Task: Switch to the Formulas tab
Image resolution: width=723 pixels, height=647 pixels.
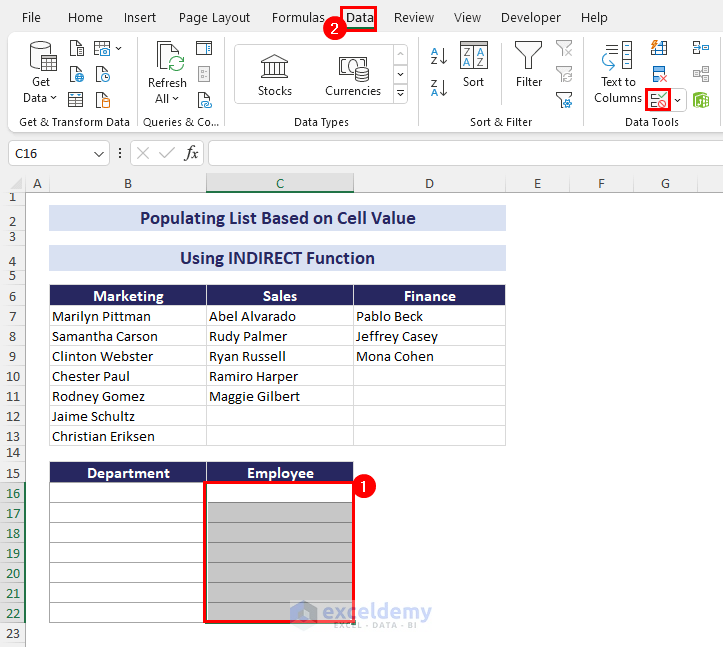Action: [298, 18]
